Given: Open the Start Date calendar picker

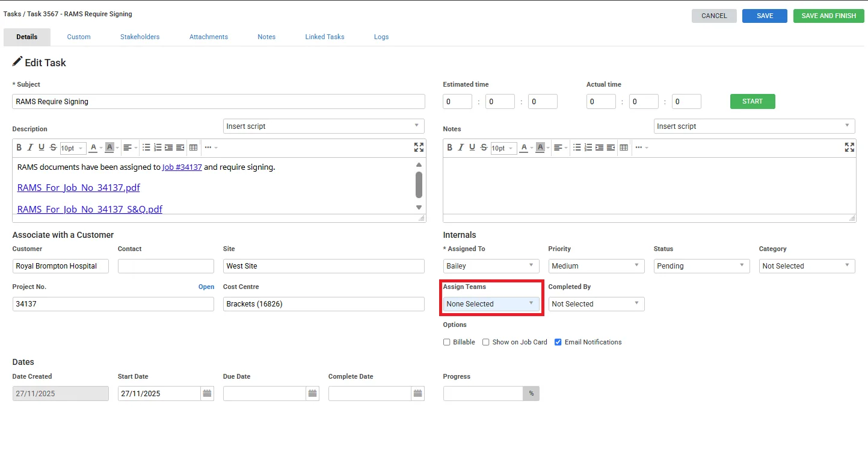Looking at the screenshot, I should (x=207, y=393).
